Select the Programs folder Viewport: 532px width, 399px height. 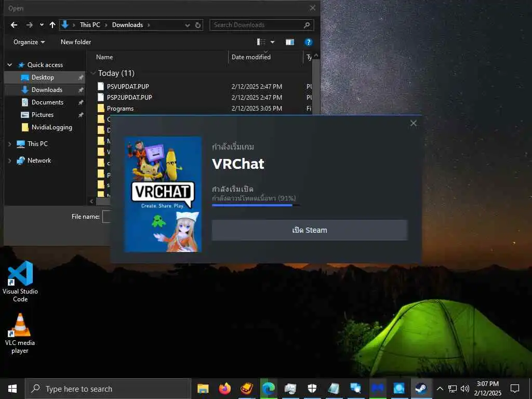click(x=120, y=109)
